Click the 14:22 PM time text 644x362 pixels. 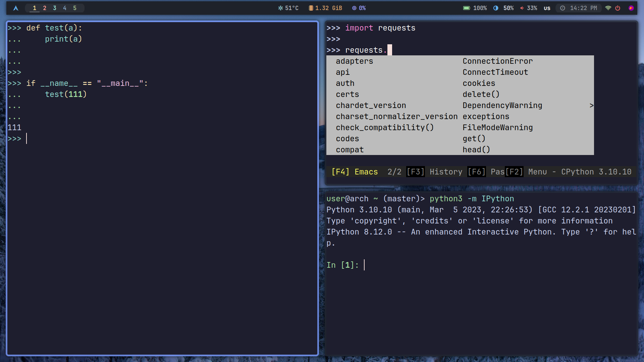pyautogui.click(x=584, y=8)
